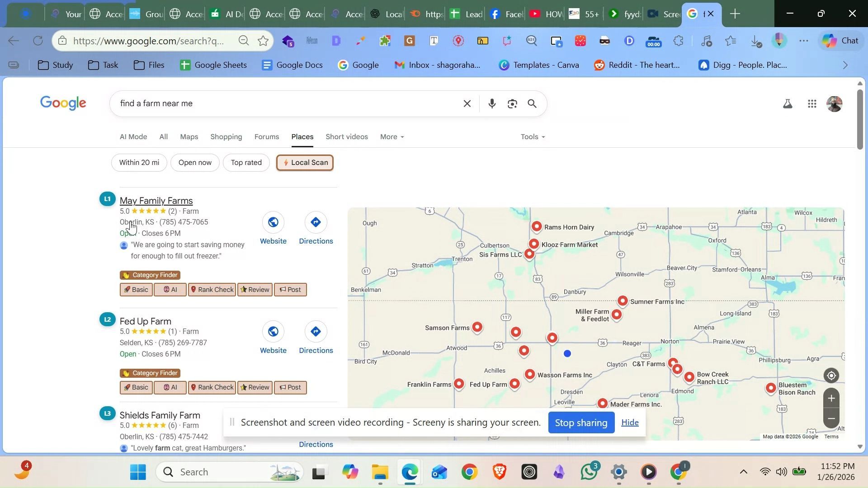
Task: Center map on my location
Action: pyautogui.click(x=831, y=375)
